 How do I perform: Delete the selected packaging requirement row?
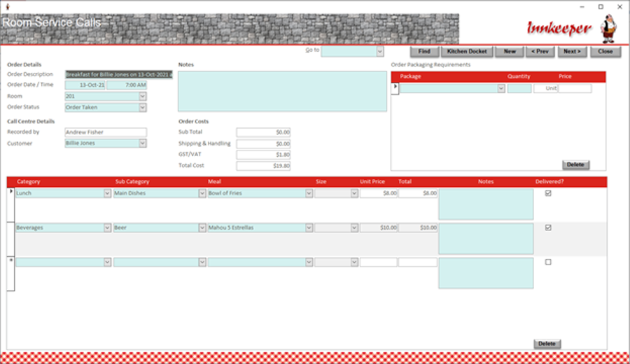click(x=575, y=164)
